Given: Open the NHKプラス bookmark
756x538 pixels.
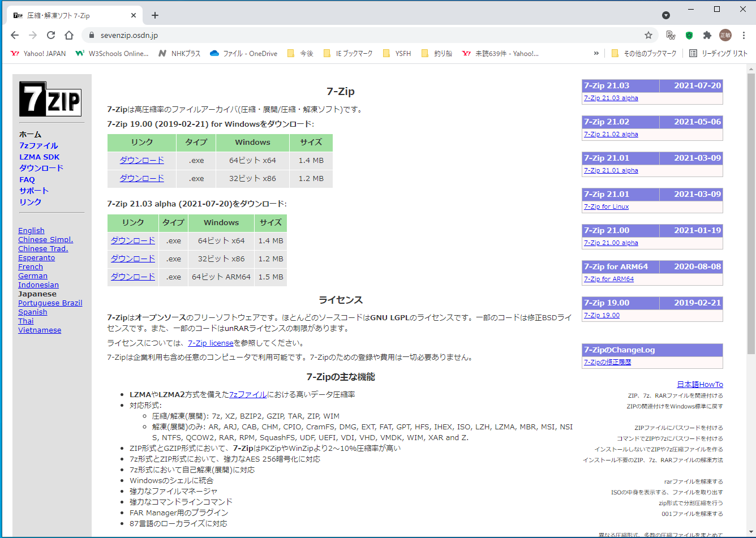Looking at the screenshot, I should (x=179, y=54).
